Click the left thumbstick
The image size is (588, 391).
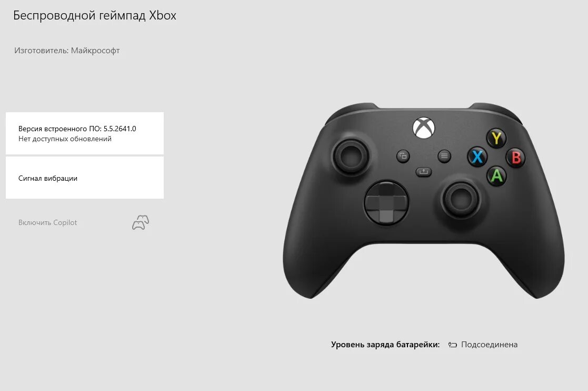click(x=351, y=156)
